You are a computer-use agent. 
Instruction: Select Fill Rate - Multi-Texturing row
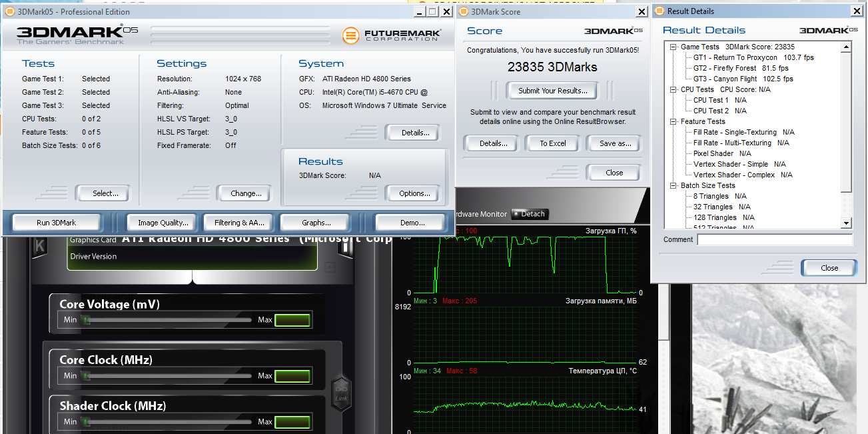click(x=741, y=143)
